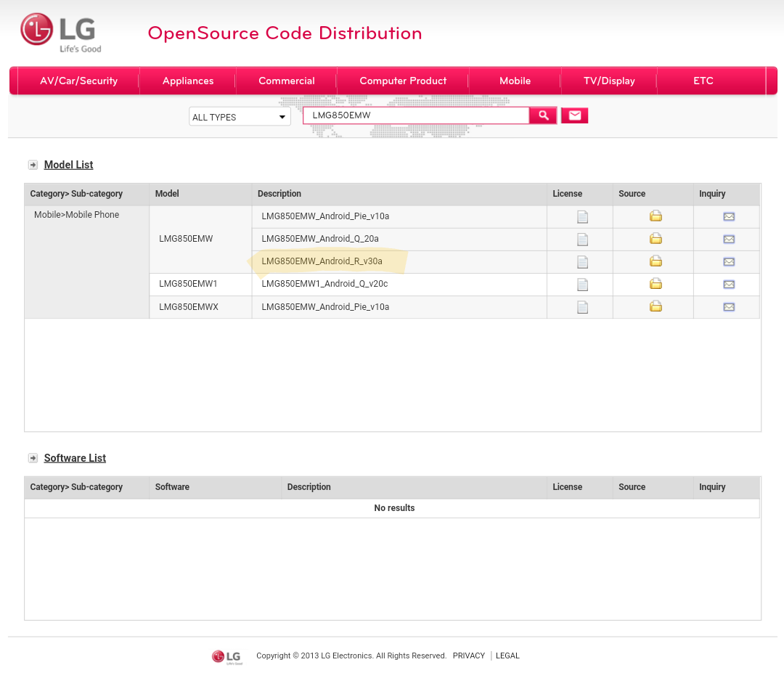The width and height of the screenshot is (784, 678).
Task: Select description LMG850EMW_Android_R_v30a
Action: [322, 261]
